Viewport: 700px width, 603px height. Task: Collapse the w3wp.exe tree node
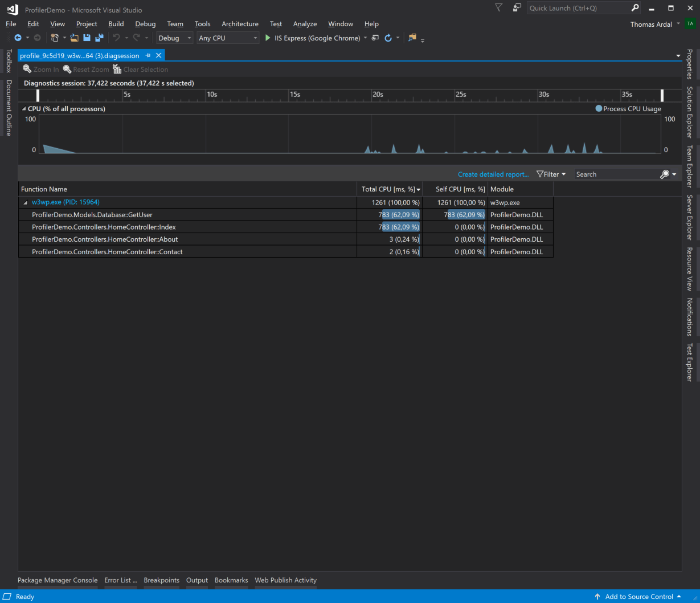tap(25, 202)
